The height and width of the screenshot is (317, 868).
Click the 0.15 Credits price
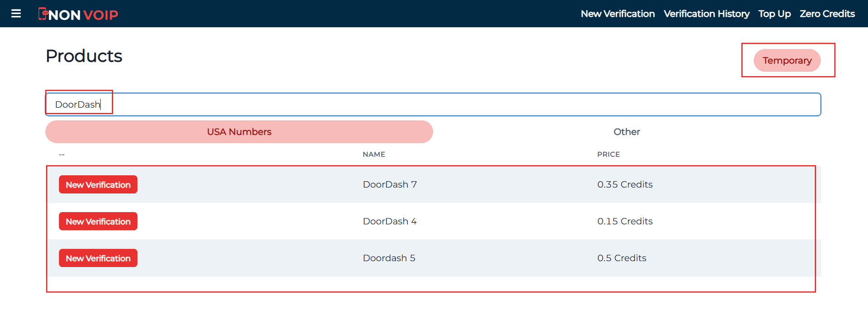click(625, 221)
